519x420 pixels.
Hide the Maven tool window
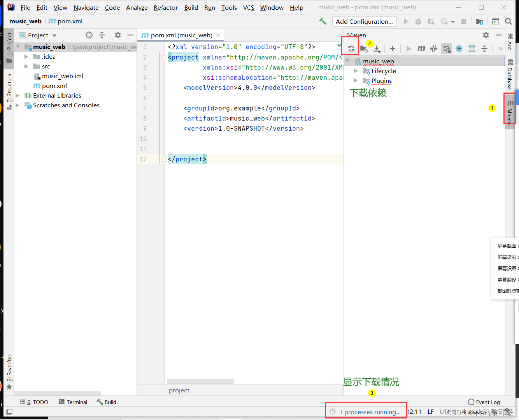(x=498, y=35)
